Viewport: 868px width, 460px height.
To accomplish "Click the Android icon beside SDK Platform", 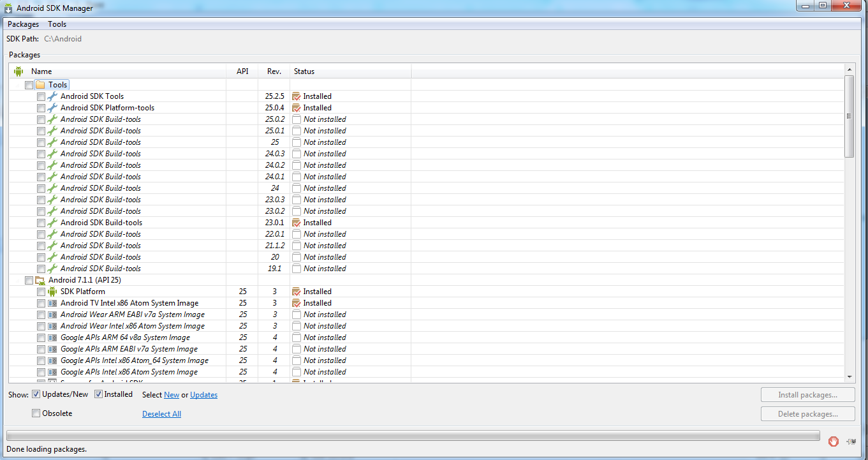I will click(52, 292).
